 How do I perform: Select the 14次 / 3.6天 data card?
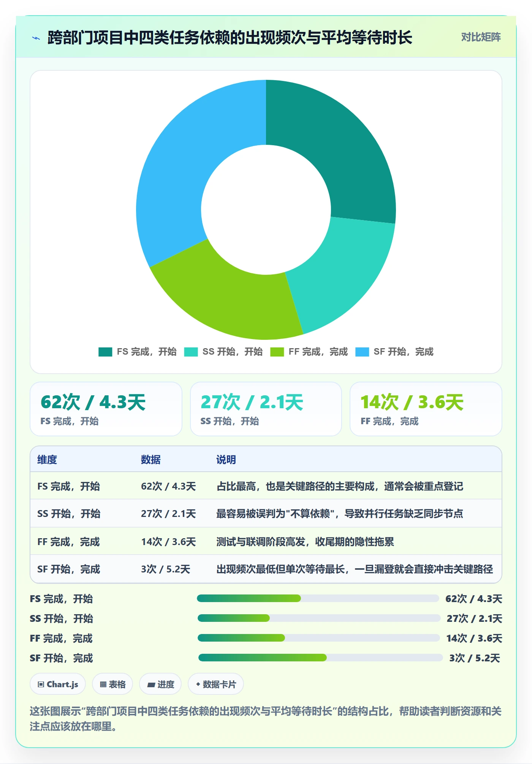coord(426,409)
